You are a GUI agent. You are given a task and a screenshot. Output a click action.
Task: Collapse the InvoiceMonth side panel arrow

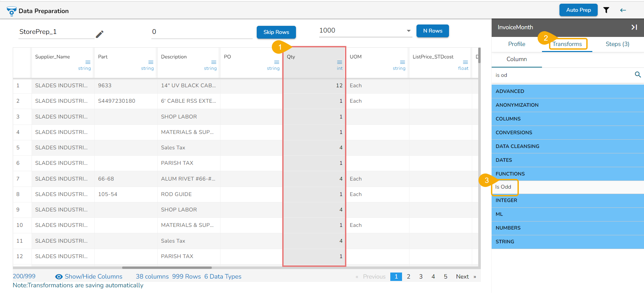634,27
